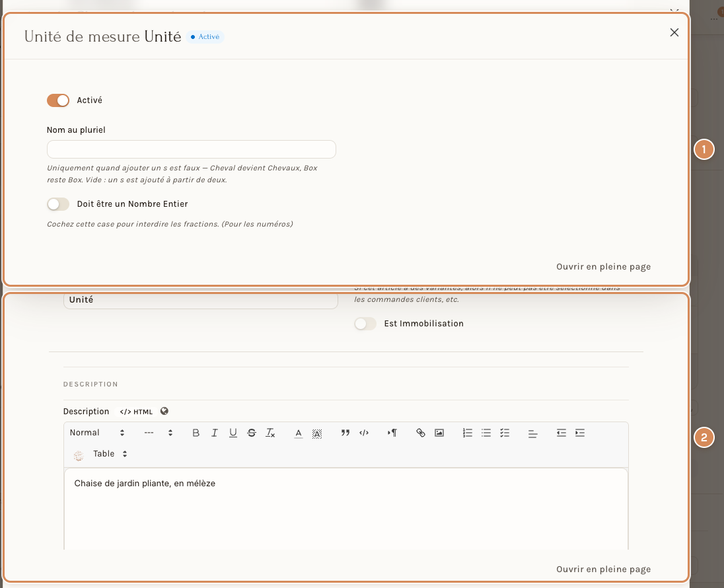Open full page link in Unité de mesure dialog

click(x=604, y=266)
